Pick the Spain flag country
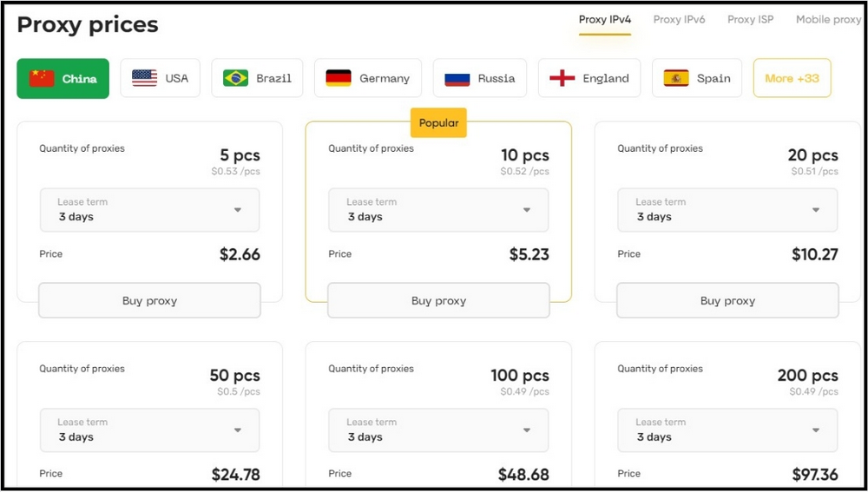The width and height of the screenshot is (868, 492). 697,79
